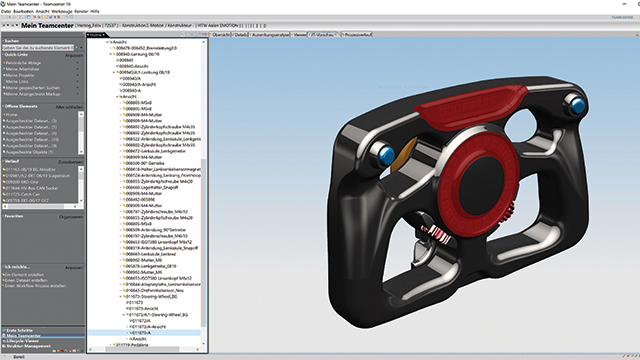Screen dimensions: 640x360
Task: Switch to the Auswirkungsanalyse tab
Action: pyautogui.click(x=270, y=35)
